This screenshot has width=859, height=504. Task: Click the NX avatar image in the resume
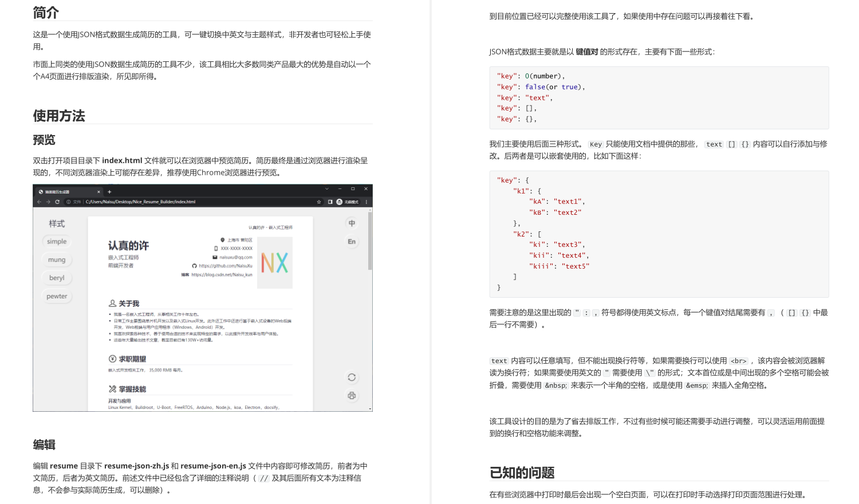[x=275, y=263]
